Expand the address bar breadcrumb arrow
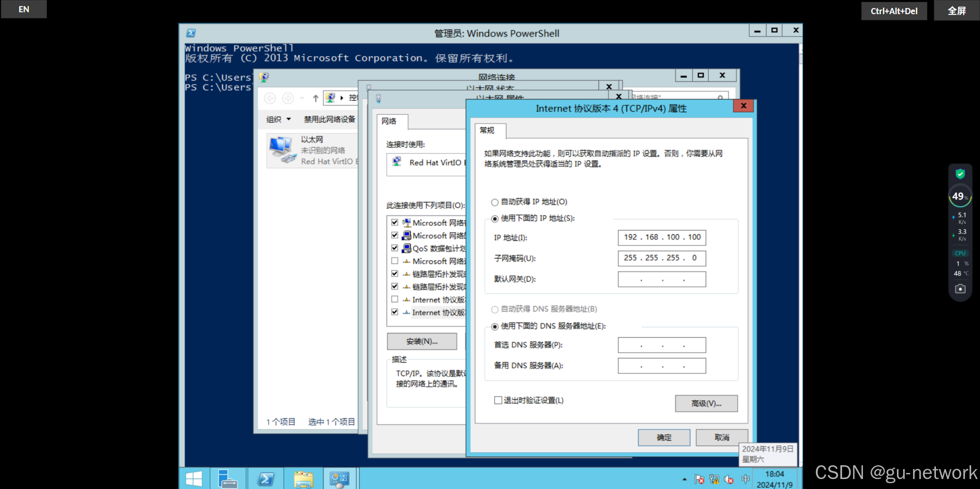 [342, 98]
